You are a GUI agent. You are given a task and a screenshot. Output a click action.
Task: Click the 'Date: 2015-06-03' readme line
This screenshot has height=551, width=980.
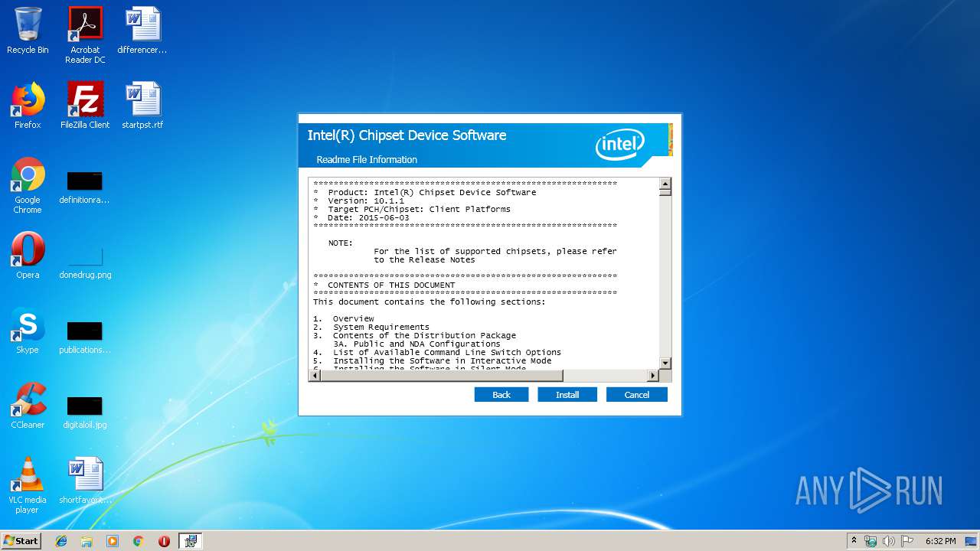pos(368,217)
